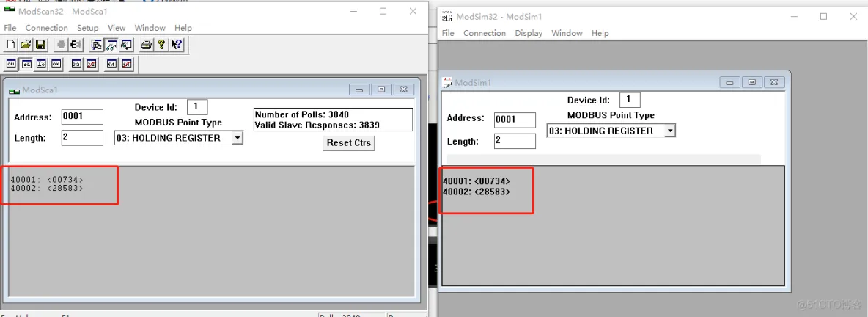Maximize the ModSca1 child window
The height and width of the screenshot is (317, 868).
coord(381,90)
